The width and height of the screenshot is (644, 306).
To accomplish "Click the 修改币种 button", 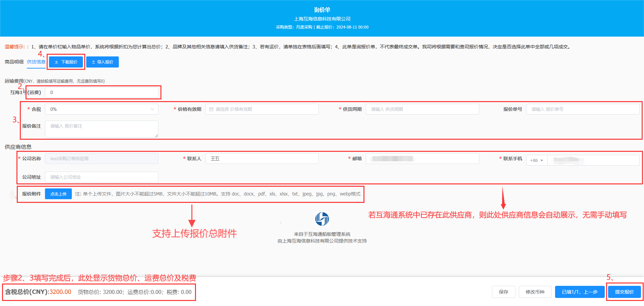I will click(535, 292).
